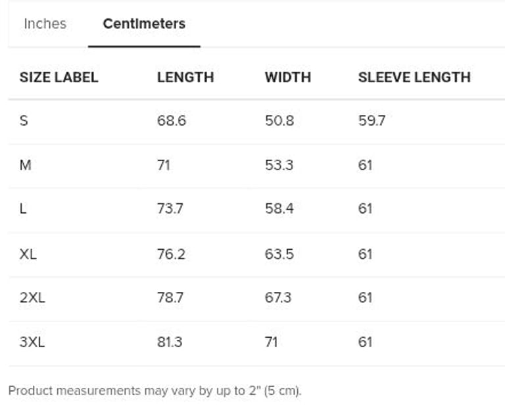This screenshot has width=505, height=420.
Task: Select the XL size row label
Action: coord(28,254)
